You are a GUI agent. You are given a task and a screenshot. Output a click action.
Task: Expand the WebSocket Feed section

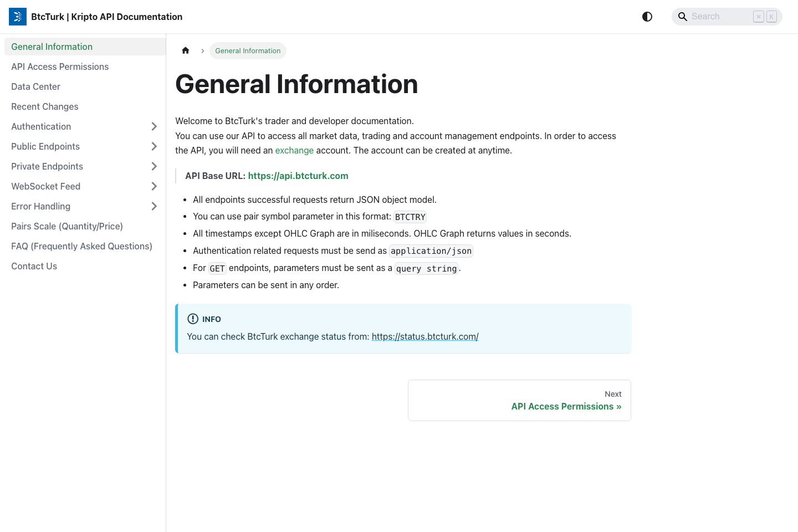pyautogui.click(x=154, y=186)
